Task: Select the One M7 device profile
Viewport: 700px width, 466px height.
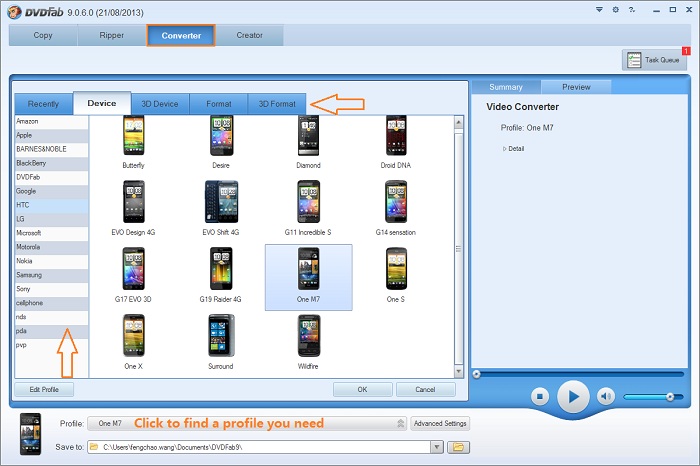Action: coord(308,277)
